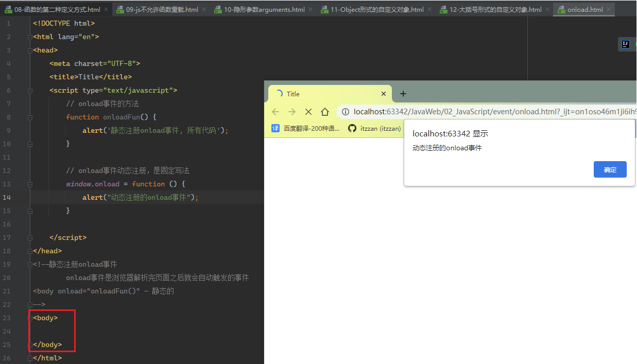637x364 pixels.
Task: Open a new Chrome tab
Action: (x=403, y=94)
